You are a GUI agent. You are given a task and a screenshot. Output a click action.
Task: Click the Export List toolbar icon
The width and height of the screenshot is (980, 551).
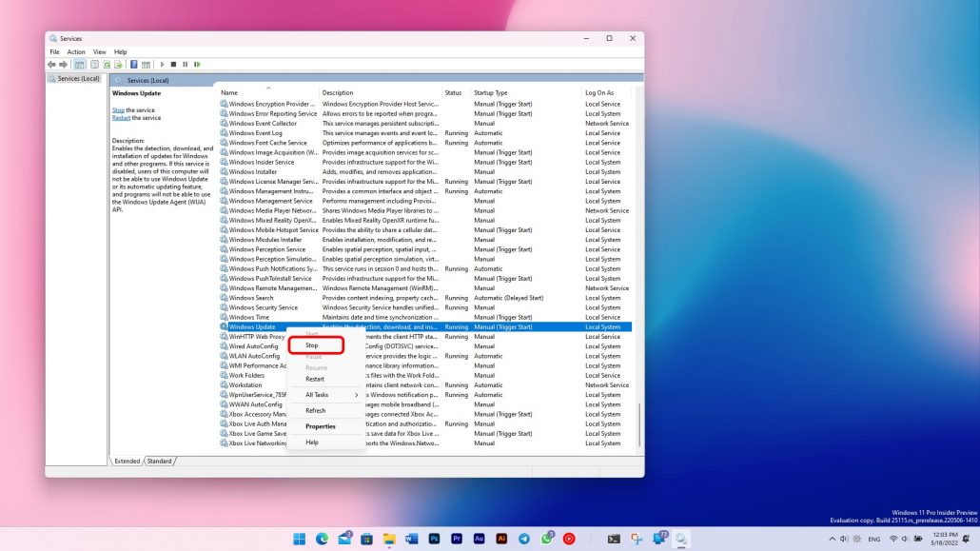pyautogui.click(x=118, y=65)
